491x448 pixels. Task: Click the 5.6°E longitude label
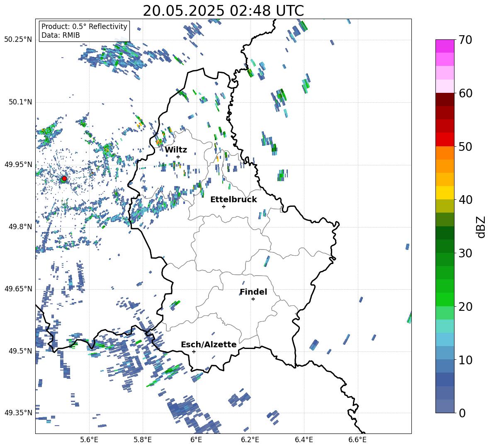[x=89, y=440]
